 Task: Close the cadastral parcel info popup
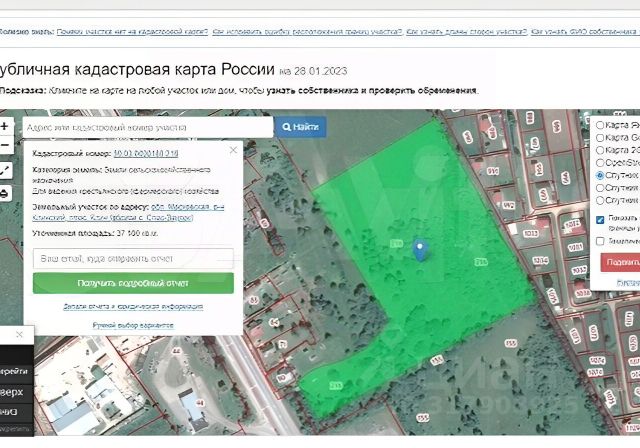coord(233,150)
